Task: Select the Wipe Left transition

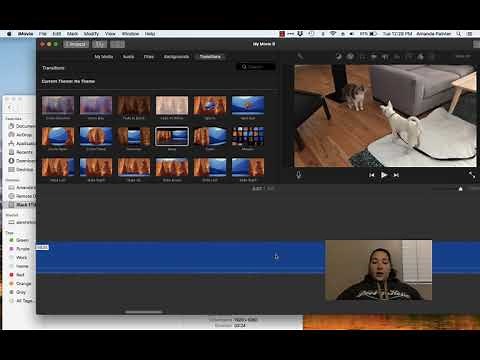Action: point(58,167)
